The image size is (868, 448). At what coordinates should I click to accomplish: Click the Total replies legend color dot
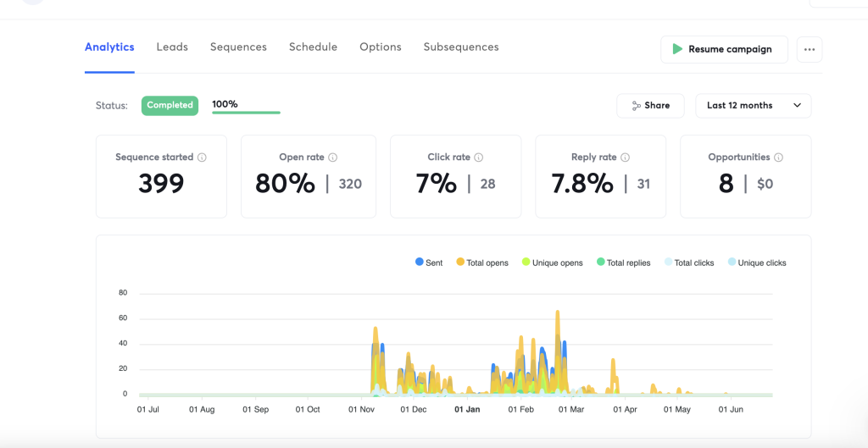(x=601, y=263)
